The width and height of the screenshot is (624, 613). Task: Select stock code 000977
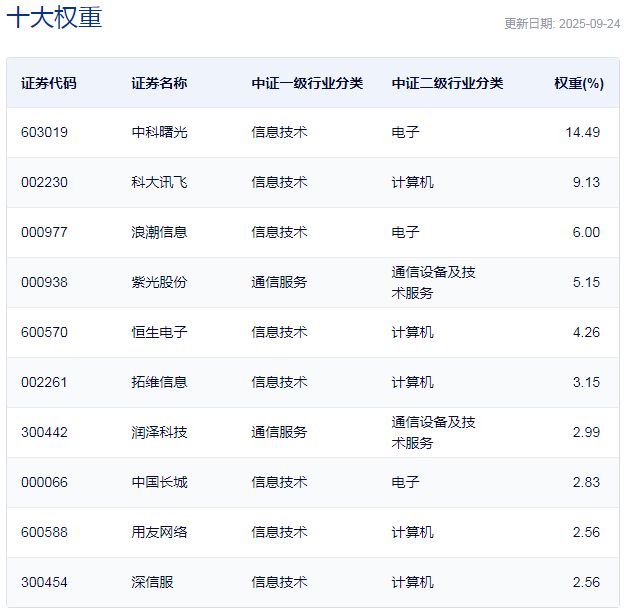pos(45,232)
